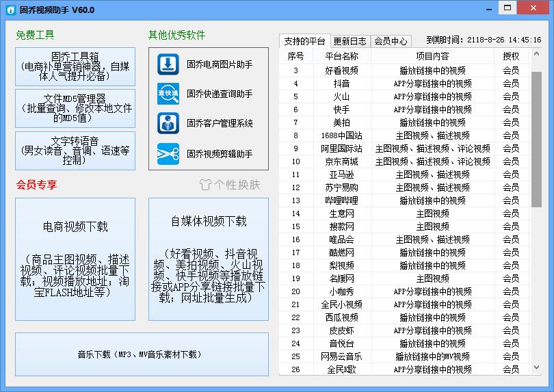Screen dimensions: 554x392
Task: Open 音乐下载 MP3/MV feature
Action: point(142,354)
